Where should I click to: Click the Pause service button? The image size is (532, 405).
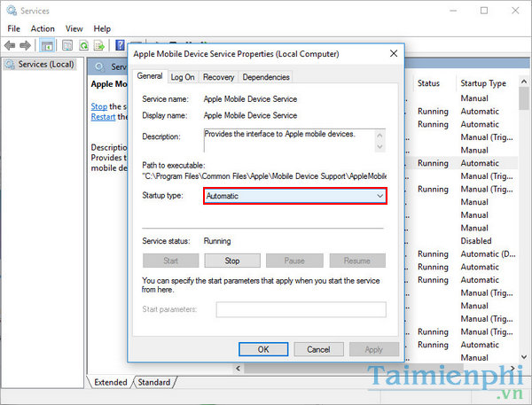pos(294,261)
